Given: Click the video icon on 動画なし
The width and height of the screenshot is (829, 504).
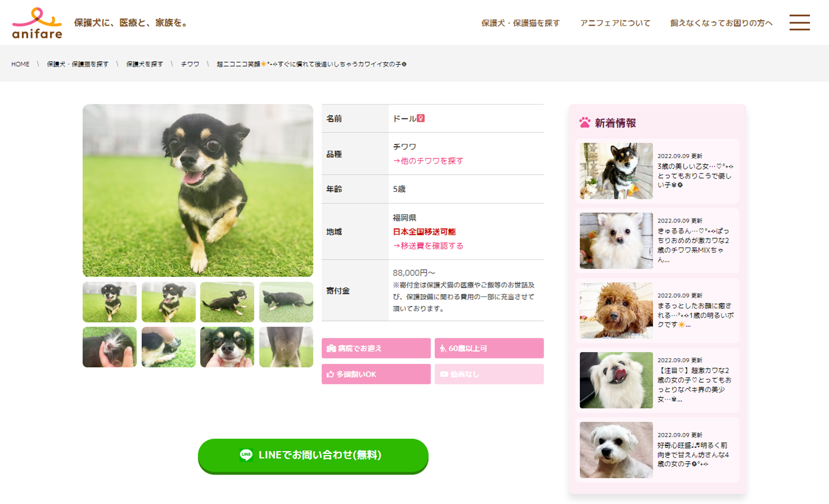Looking at the screenshot, I should tap(444, 374).
